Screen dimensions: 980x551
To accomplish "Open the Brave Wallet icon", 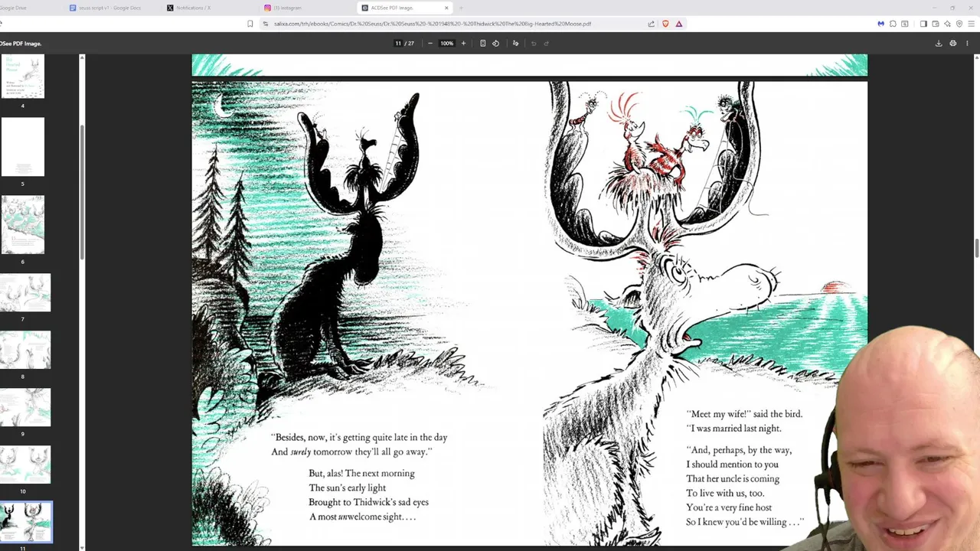I will [936, 24].
